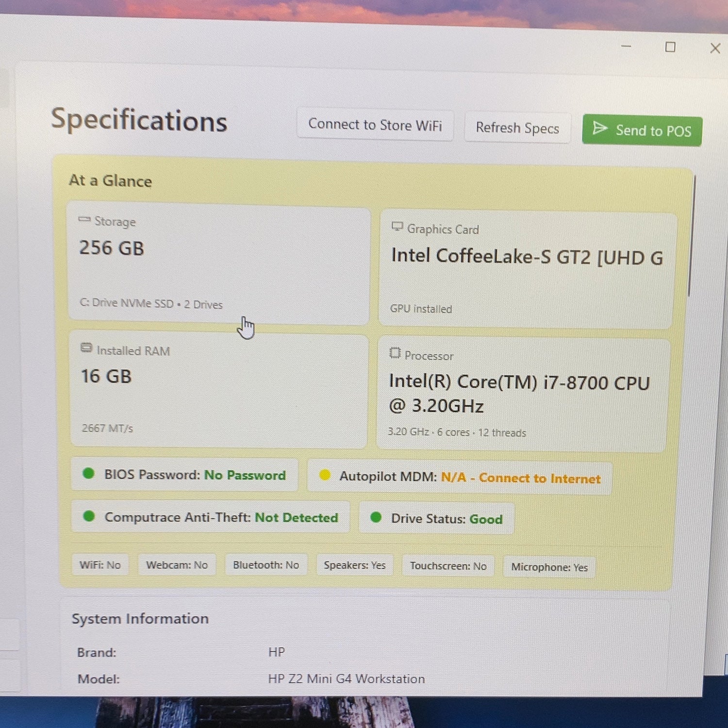Click the Brand: label
This screenshot has width=728, height=728.
click(x=97, y=652)
